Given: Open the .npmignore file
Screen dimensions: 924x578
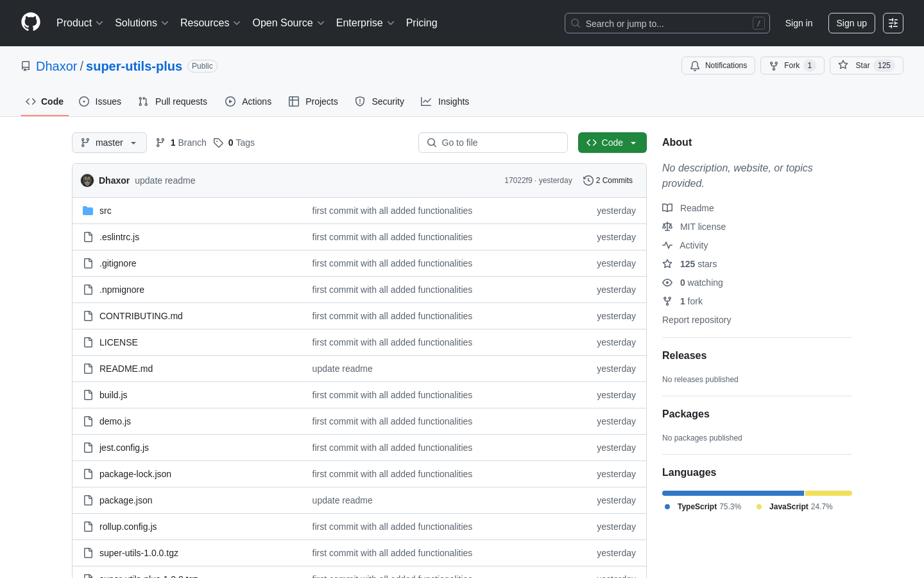Looking at the screenshot, I should [x=122, y=290].
